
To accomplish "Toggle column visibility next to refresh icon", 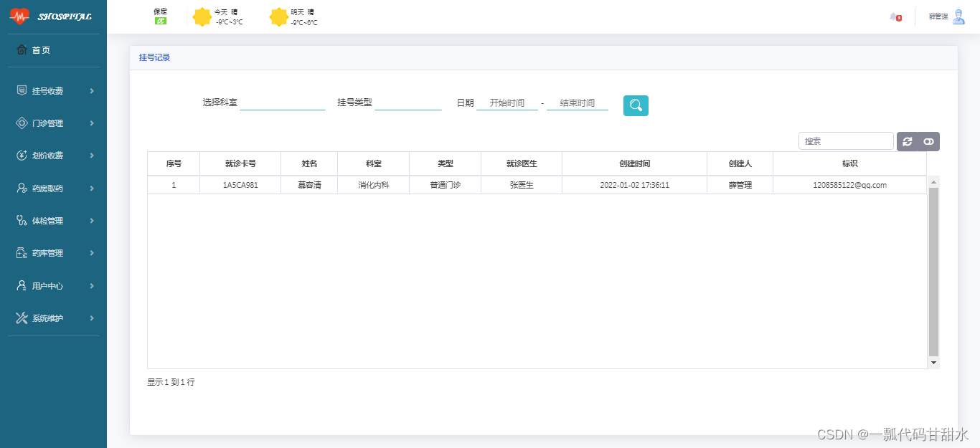I will pos(928,140).
